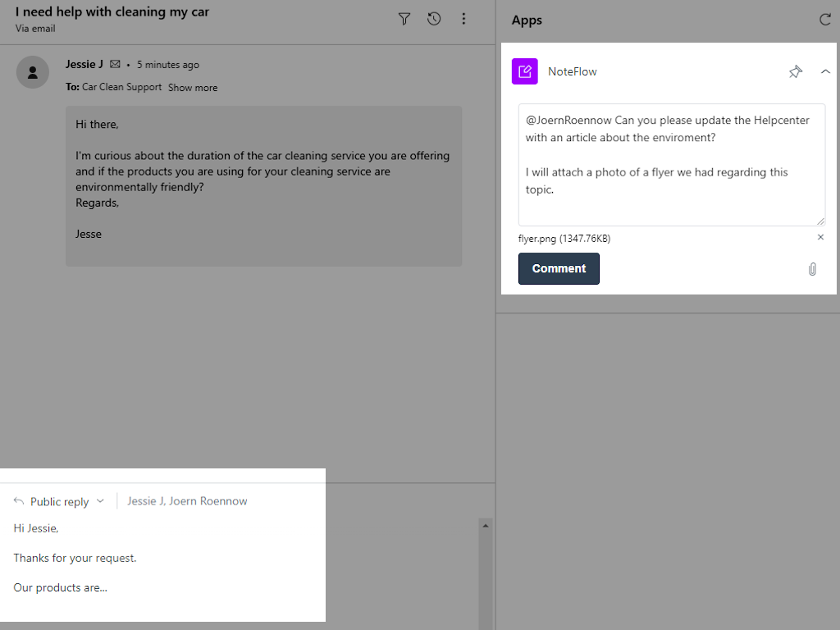Open the Public reply type dropdown
This screenshot has width=840, height=630.
pyautogui.click(x=100, y=501)
